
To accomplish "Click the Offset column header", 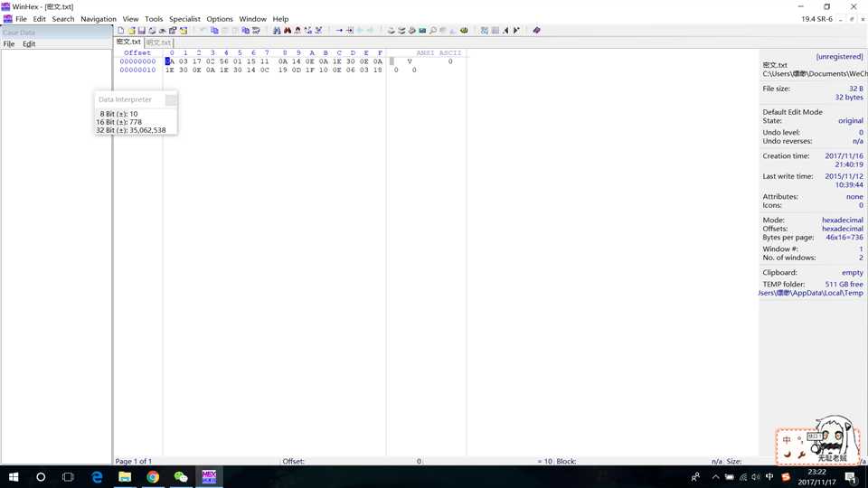I will 137,52.
